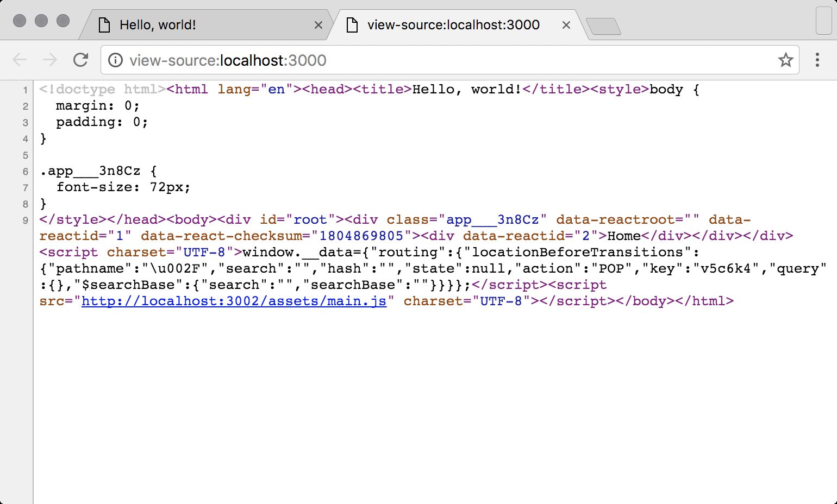Click line number 1 in gutter
Screen dimensions: 837x504
[x=25, y=90]
